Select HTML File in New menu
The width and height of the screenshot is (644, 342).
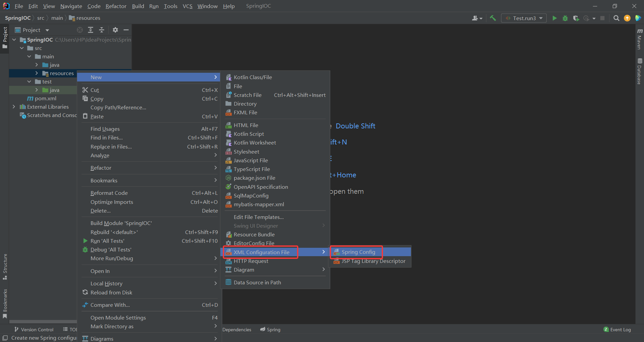pos(275,125)
